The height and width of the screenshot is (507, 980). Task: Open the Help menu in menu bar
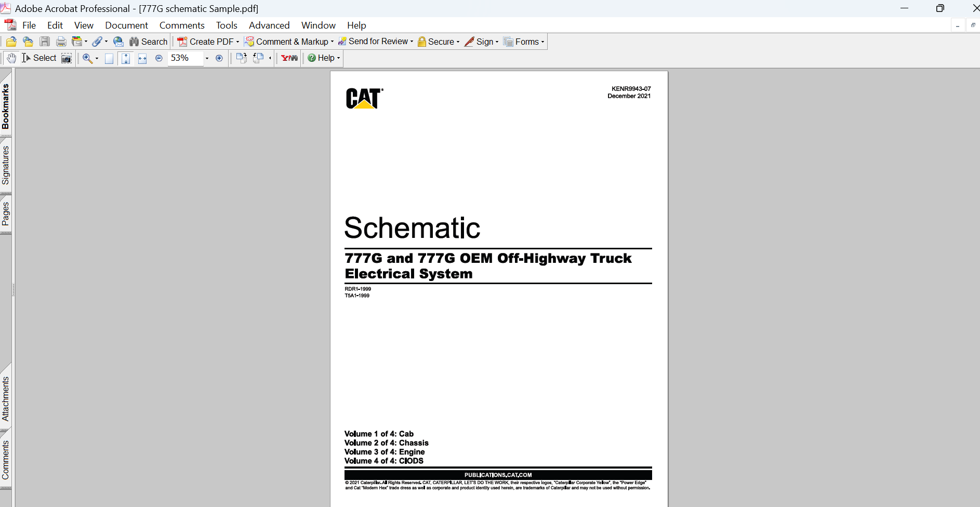tap(356, 25)
